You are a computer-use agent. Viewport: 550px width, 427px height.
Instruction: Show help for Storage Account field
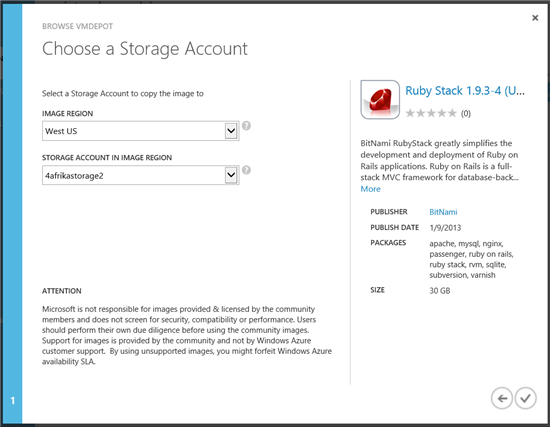[x=246, y=170]
